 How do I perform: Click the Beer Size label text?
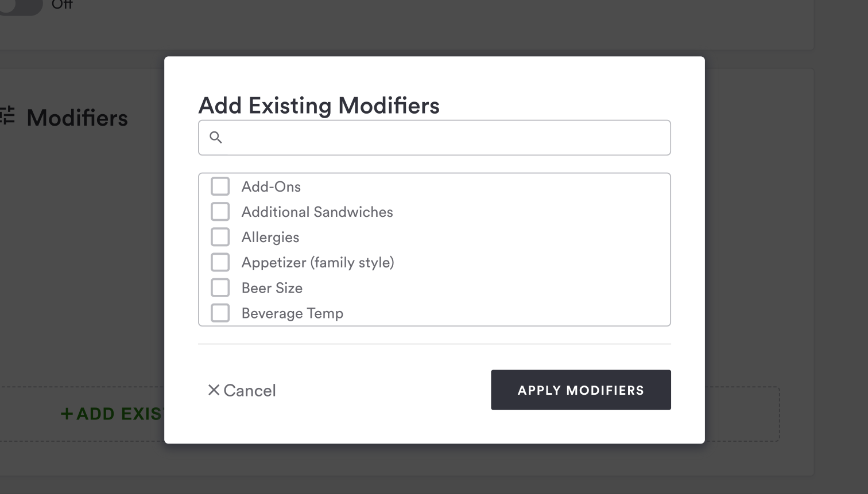point(272,288)
